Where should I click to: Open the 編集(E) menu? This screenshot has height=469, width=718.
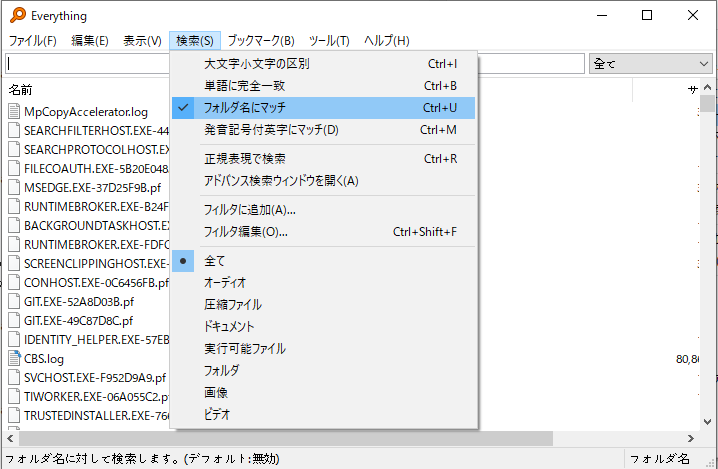90,41
